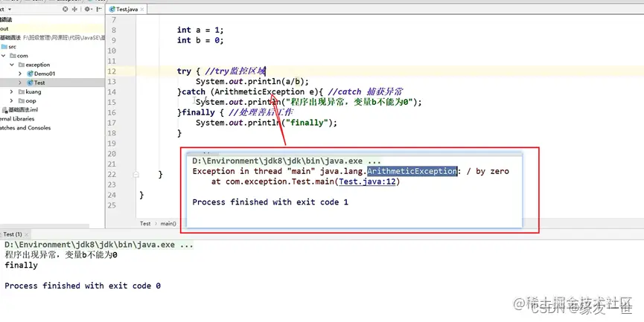Open the Project view dropdown arrow
Viewport: 644px width, 322px height.
pyautogui.click(x=10, y=9)
